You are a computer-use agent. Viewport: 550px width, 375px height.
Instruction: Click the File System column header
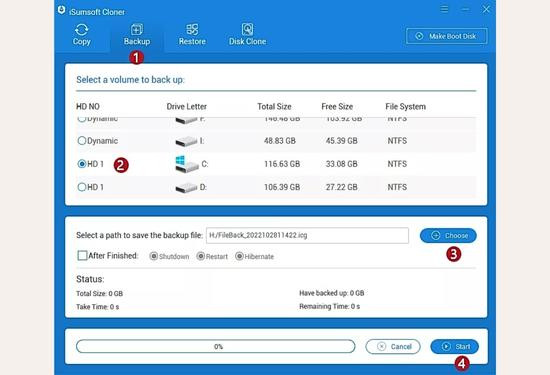405,106
